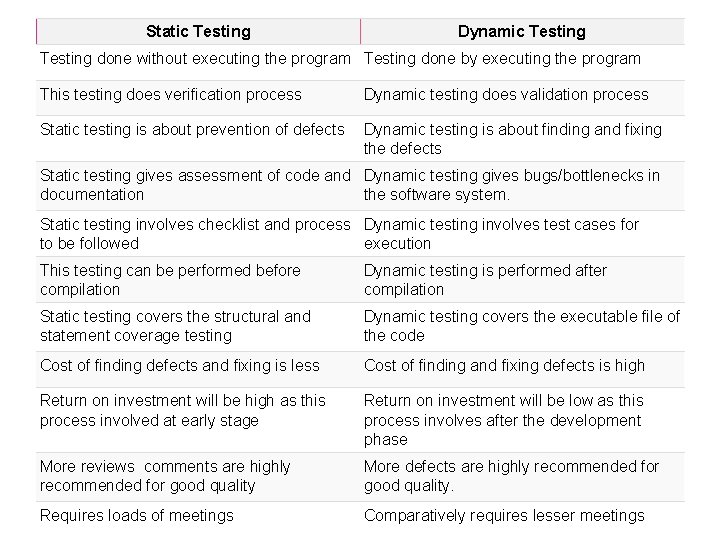Viewport: 720px width, 540px height.
Task: Click 'Dynamic testing gives bugs/bottlenecks' cell
Action: 522,186
